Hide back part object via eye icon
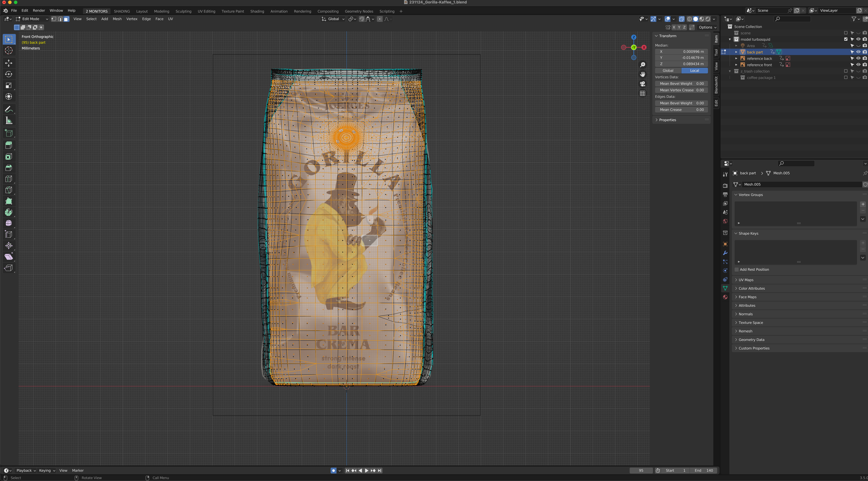This screenshot has width=868, height=481. [x=858, y=52]
